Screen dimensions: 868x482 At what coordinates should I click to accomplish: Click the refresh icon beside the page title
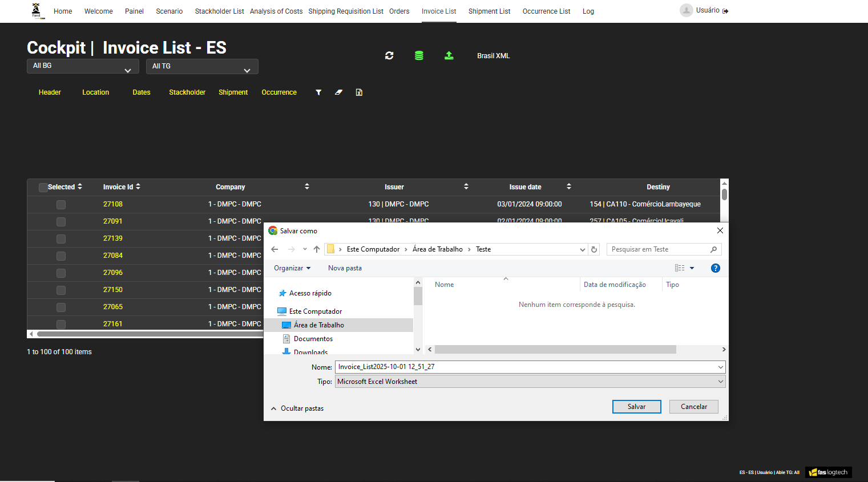(x=389, y=56)
